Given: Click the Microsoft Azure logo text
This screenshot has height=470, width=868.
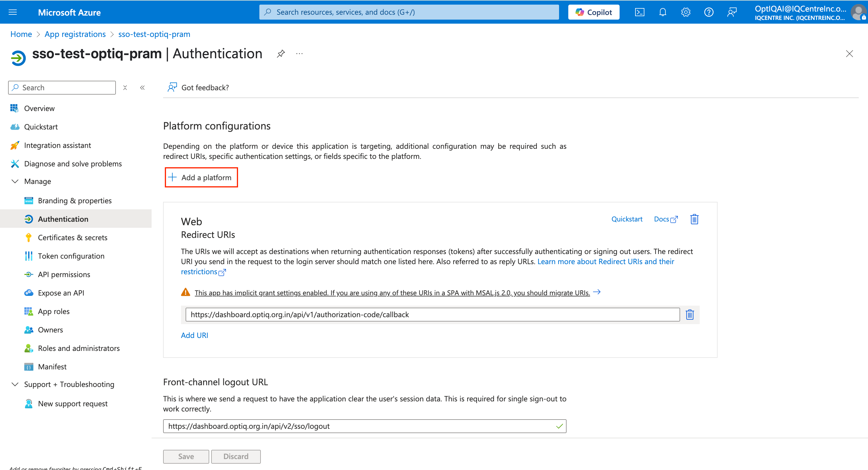Looking at the screenshot, I should coord(69,12).
